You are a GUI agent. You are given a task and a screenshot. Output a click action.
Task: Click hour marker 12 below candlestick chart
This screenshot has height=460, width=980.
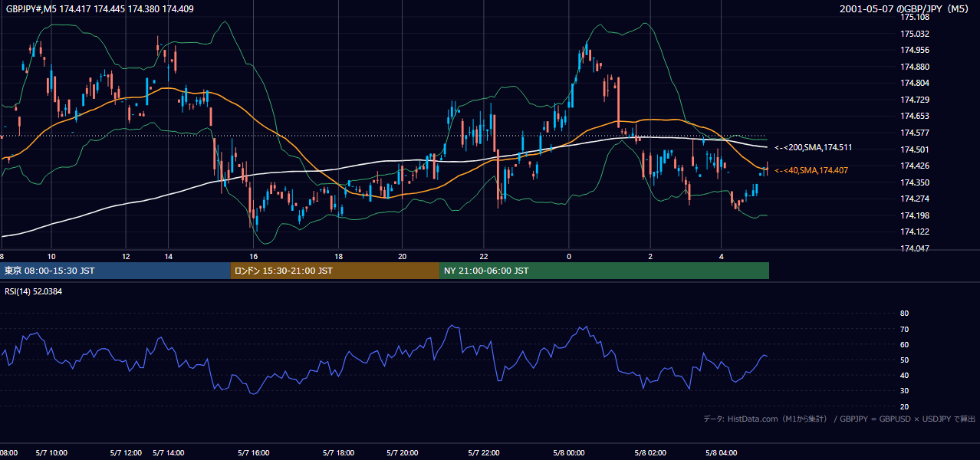[x=126, y=256]
